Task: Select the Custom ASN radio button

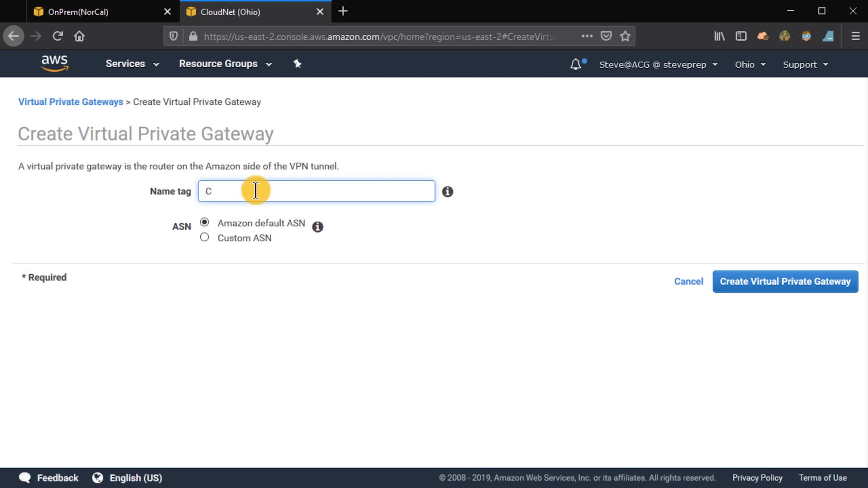Action: 204,237
